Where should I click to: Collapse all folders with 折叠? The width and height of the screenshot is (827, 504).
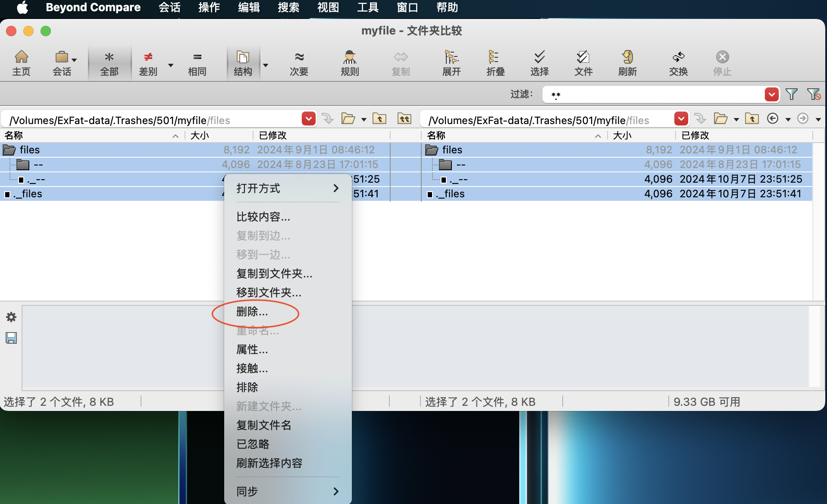[x=495, y=63]
